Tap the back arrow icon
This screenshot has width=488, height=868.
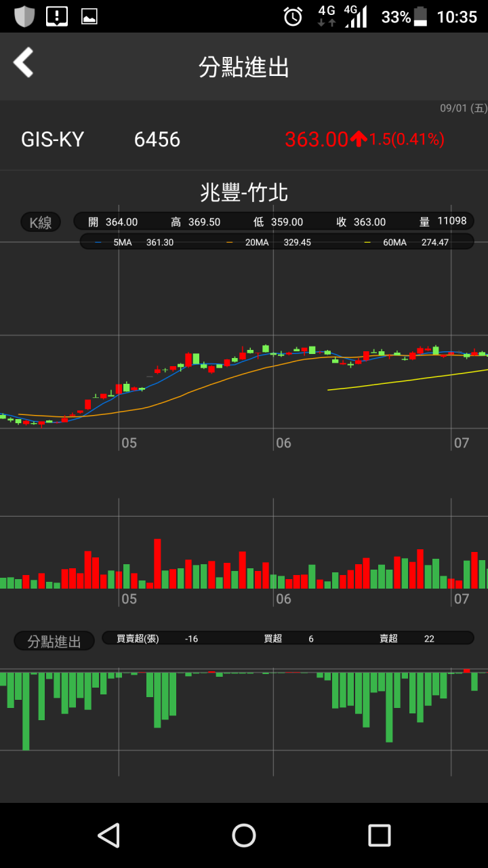(x=23, y=62)
